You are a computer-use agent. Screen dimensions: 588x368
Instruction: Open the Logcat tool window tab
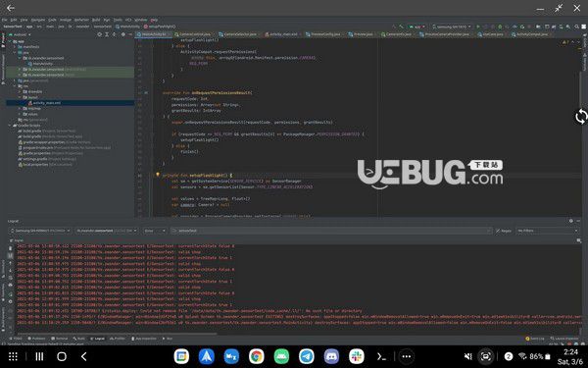coord(97,339)
